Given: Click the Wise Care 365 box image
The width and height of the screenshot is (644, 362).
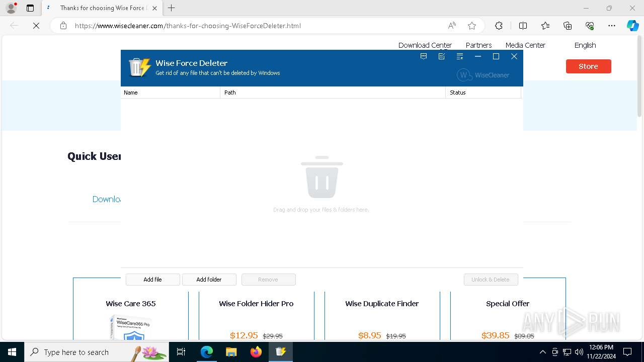Looking at the screenshot, I should 130,327.
